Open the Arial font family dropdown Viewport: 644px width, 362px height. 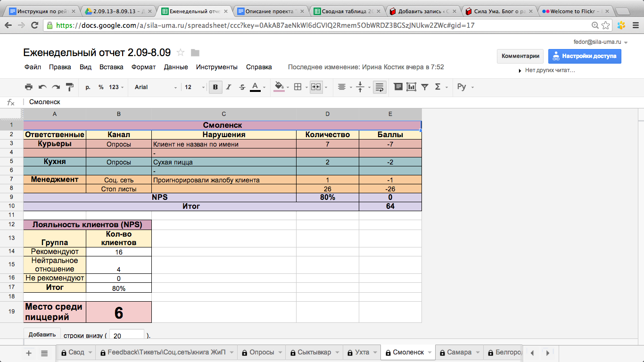[156, 87]
